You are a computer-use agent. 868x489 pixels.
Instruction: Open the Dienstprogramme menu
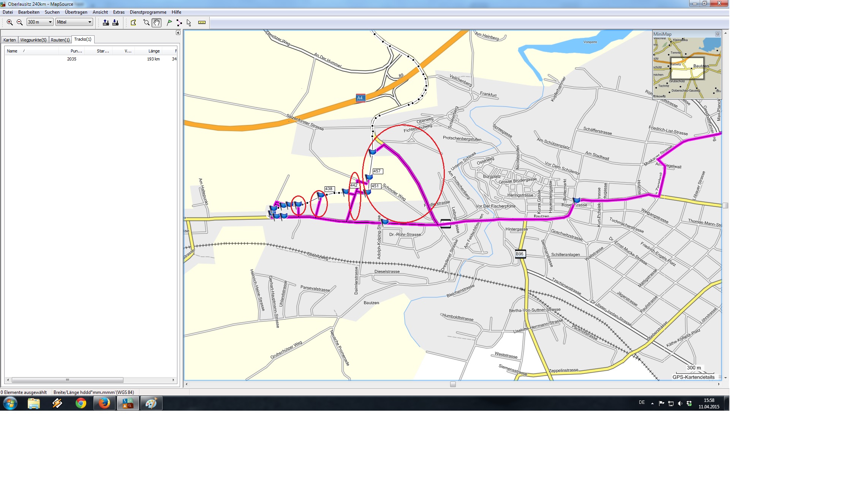coord(148,12)
